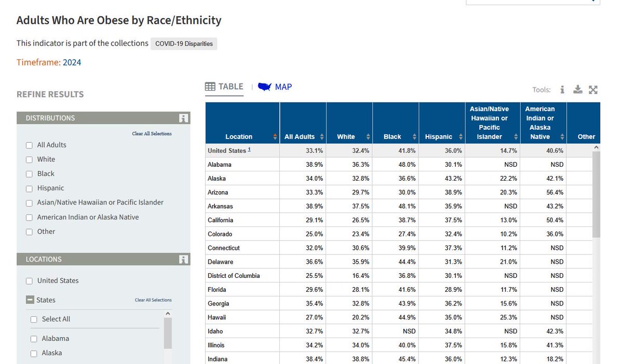This screenshot has height=364, width=623.
Task: Check American Indian or Alaska Native box
Action: point(30,218)
